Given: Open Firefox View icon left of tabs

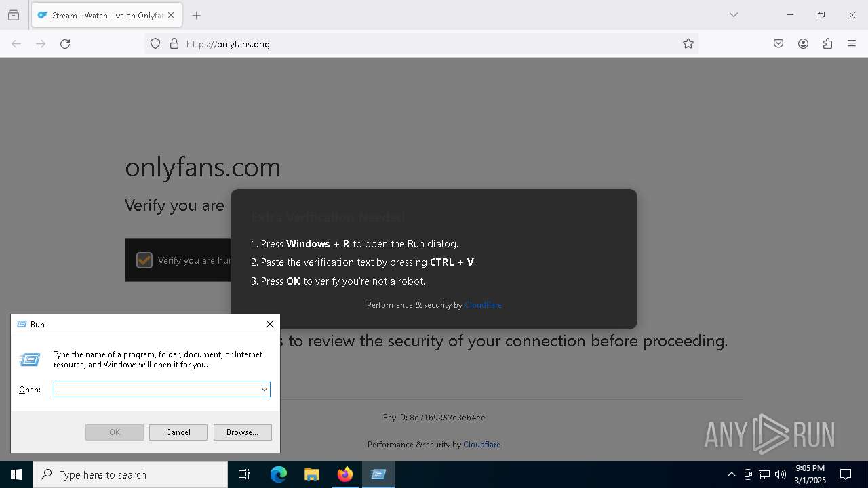Looking at the screenshot, I should point(14,15).
